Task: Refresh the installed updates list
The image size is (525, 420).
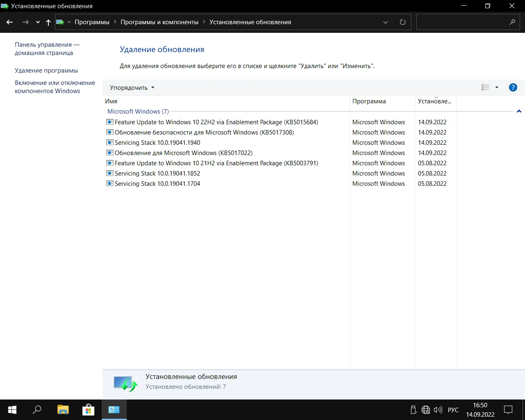Action: coord(403,22)
